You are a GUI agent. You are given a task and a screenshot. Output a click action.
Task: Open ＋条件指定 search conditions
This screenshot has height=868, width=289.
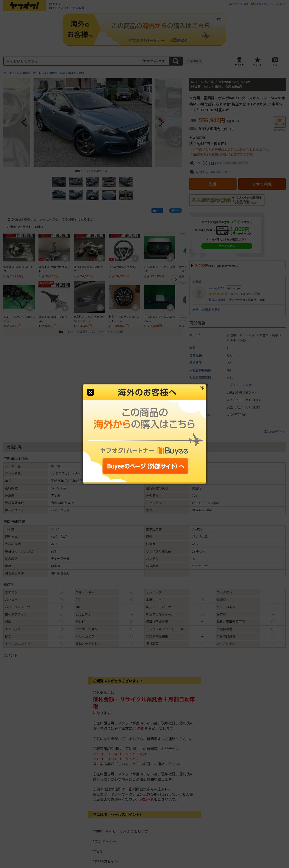pos(194,61)
